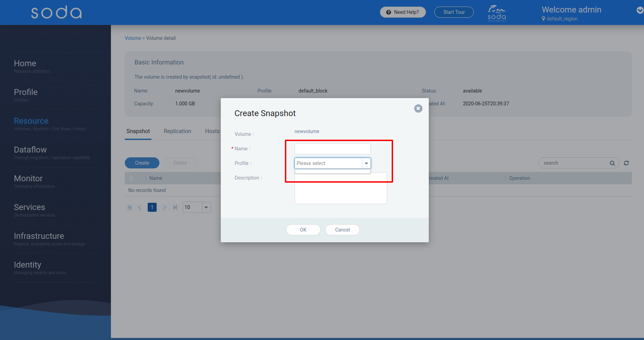Toggle the select-all checkbox in the table header
The width and height of the screenshot is (644, 340).
(x=131, y=178)
